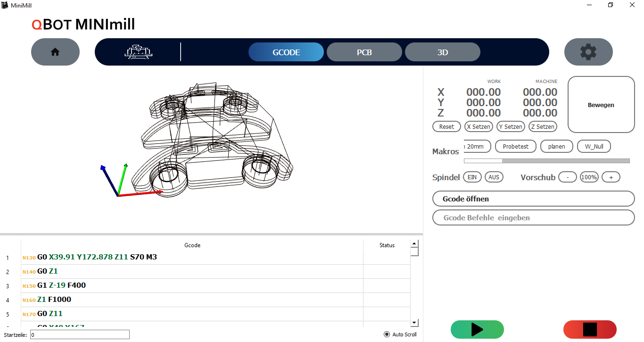Click the Startzeile input field

[80, 334]
